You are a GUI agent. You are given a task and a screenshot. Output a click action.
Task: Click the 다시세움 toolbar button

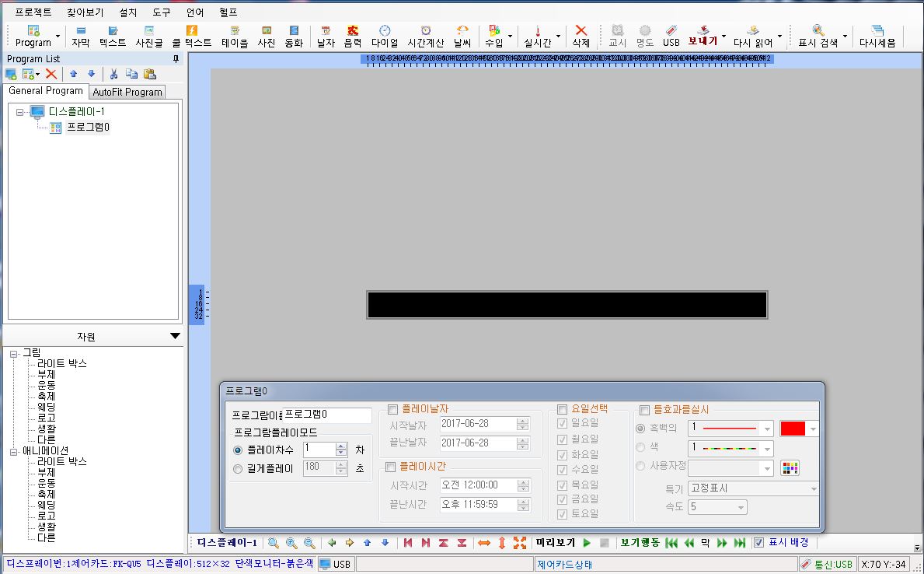pos(877,36)
